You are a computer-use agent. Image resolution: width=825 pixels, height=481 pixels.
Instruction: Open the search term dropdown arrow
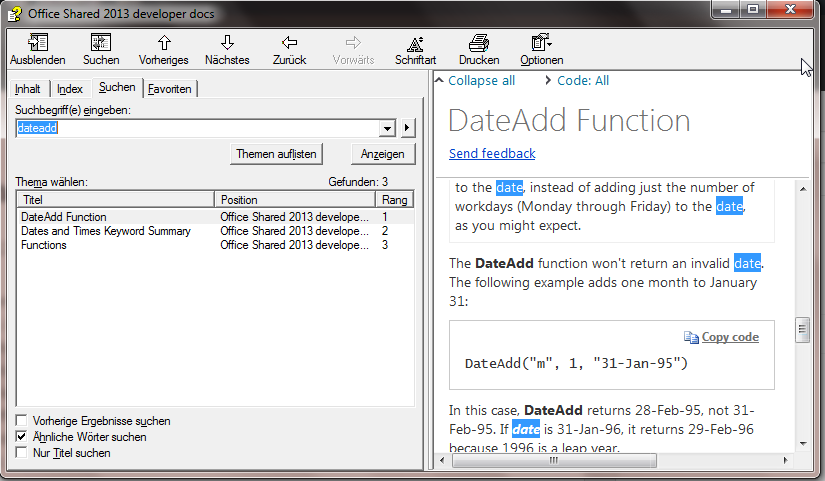[x=387, y=128]
